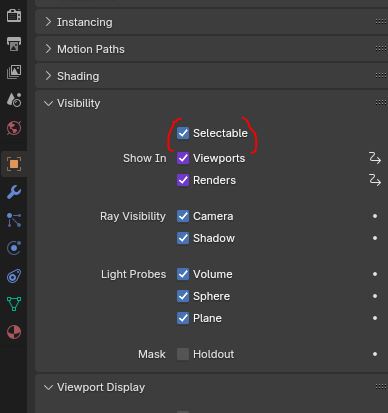Toggle Show In Renders checkbox

(x=183, y=180)
